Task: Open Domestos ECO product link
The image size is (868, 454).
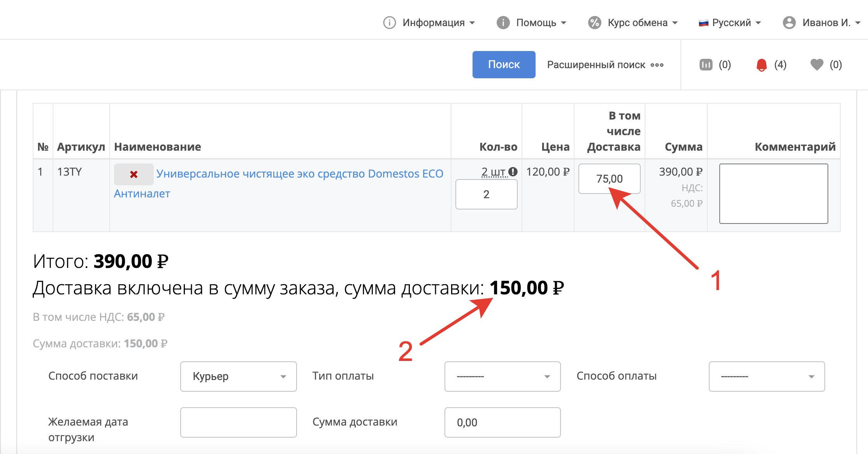Action: click(x=299, y=174)
